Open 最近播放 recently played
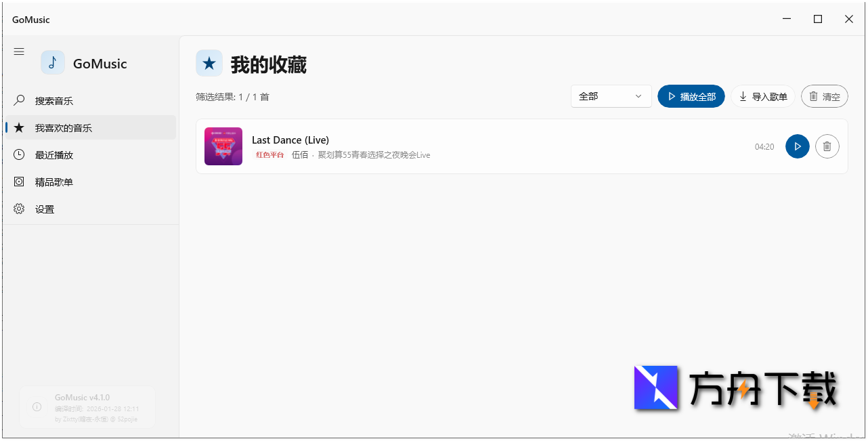Image resolution: width=868 pixels, height=441 pixels. pyautogui.click(x=54, y=154)
